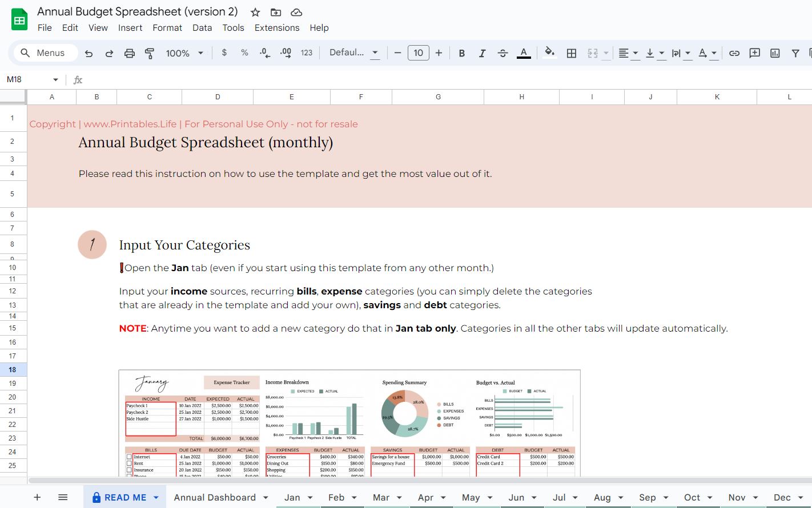The width and height of the screenshot is (812, 508).
Task: Click the Decrease decimal places icon
Action: point(264,53)
